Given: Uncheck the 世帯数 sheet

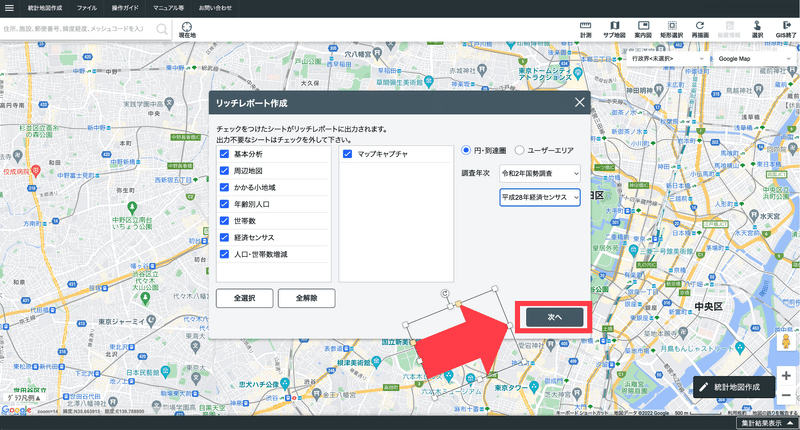Looking at the screenshot, I should tap(224, 221).
